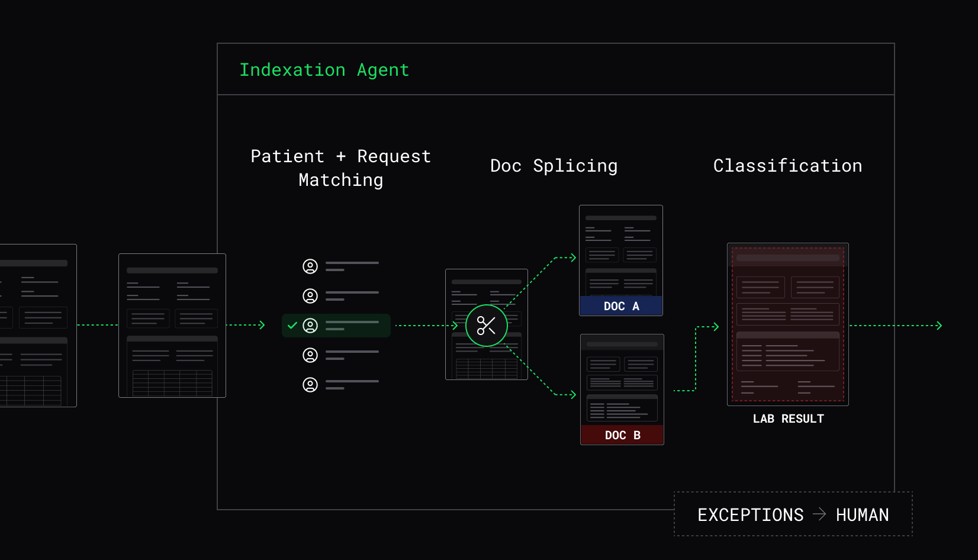Click the Classification heading
The image size is (978, 560).
click(788, 166)
